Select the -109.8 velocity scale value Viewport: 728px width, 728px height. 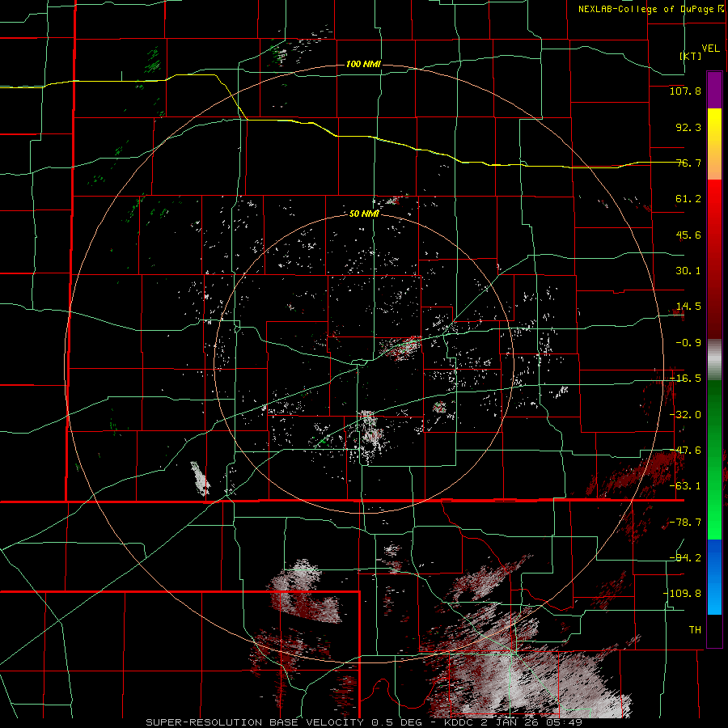click(683, 594)
